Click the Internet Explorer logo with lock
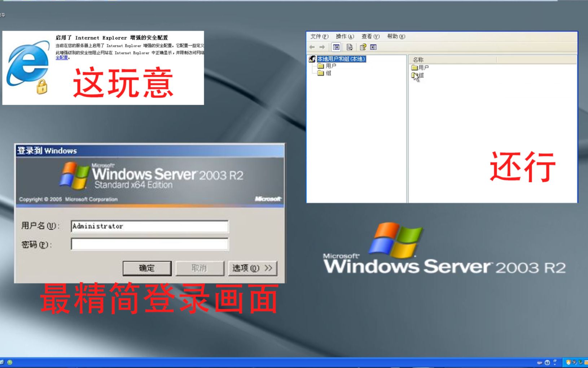 (x=28, y=68)
